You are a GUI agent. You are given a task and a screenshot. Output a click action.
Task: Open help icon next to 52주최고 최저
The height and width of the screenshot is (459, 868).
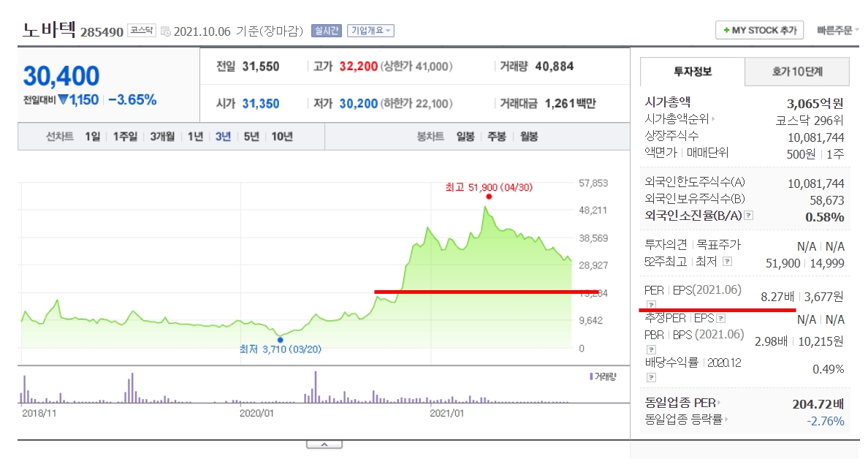pyautogui.click(x=728, y=262)
